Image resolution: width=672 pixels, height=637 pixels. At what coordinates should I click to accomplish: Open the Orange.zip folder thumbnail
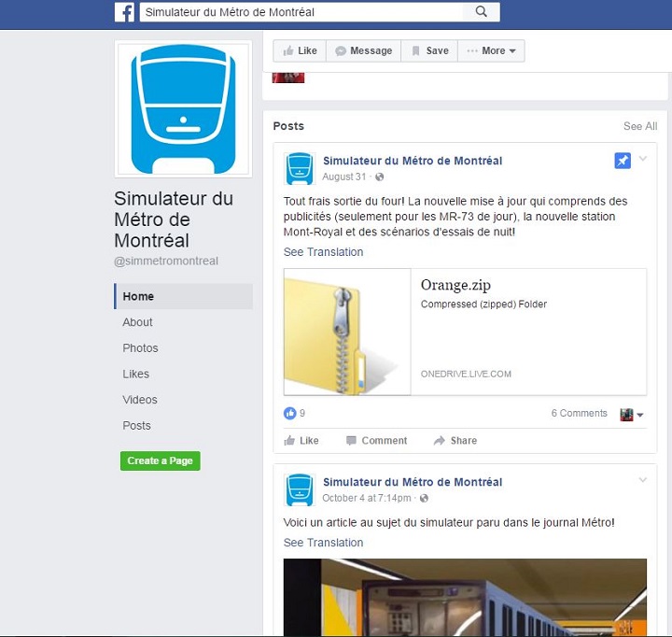pyautogui.click(x=347, y=332)
